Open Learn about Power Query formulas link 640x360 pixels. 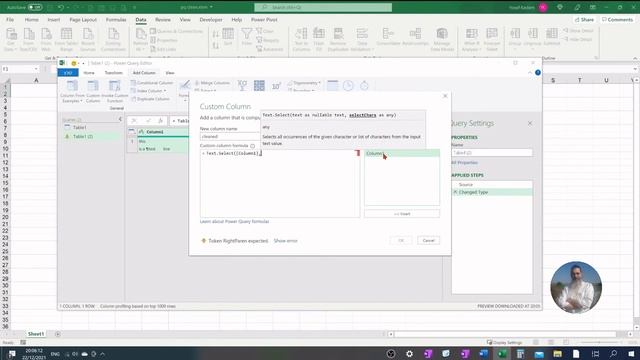tap(234, 221)
